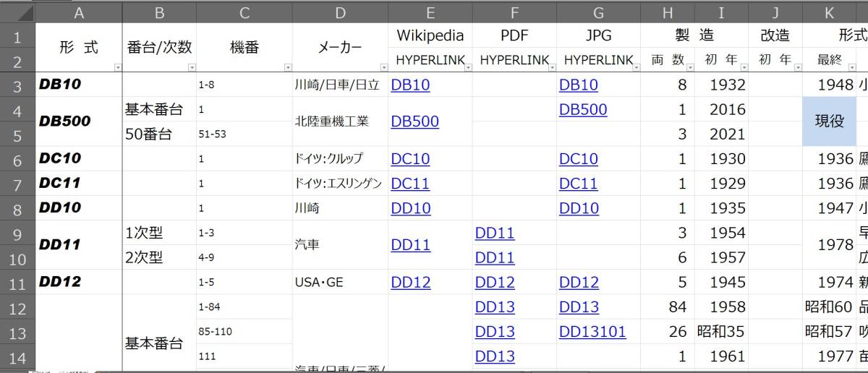The image size is (868, 373).
Task: Select column D header
Action: [340, 12]
